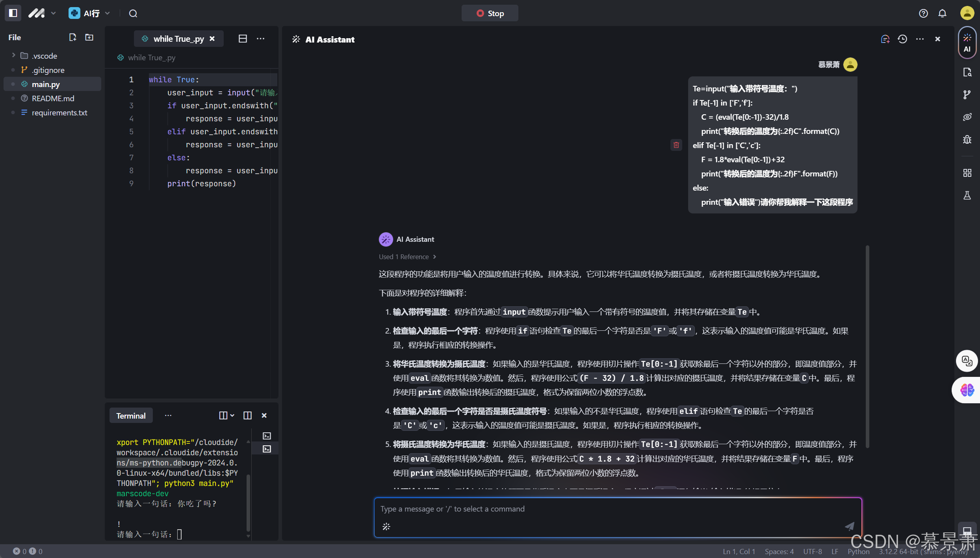Start a new AI chat
Viewport: 980px width, 558px height.
885,39
